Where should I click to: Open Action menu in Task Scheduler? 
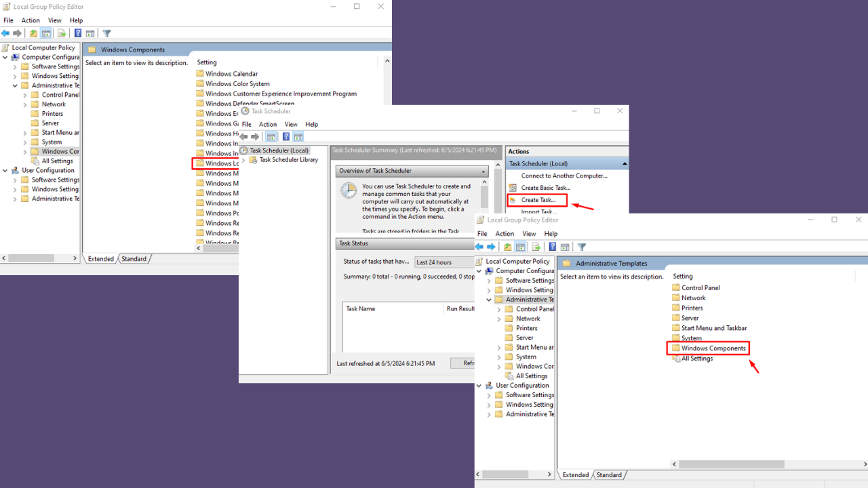point(268,124)
